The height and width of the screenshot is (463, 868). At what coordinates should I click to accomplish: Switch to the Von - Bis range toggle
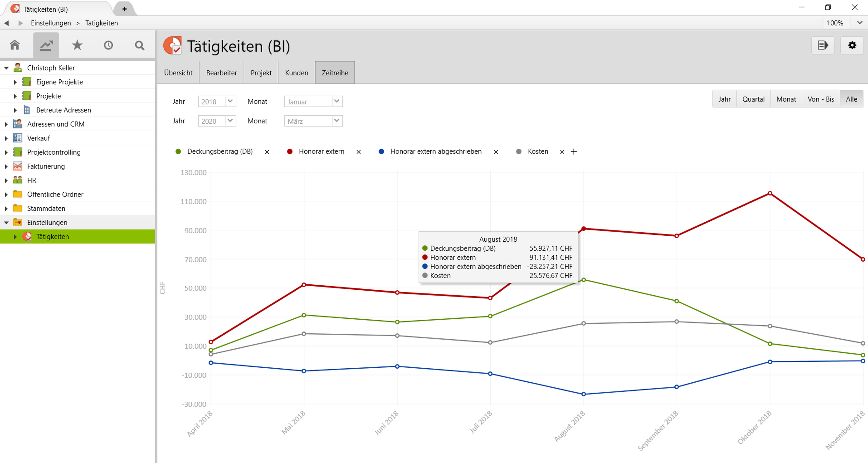coord(820,99)
